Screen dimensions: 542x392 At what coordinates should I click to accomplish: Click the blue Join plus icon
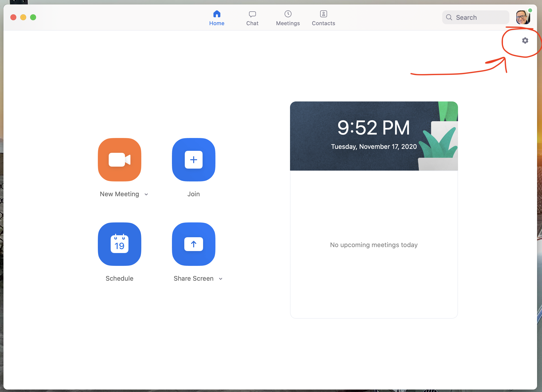[193, 160]
